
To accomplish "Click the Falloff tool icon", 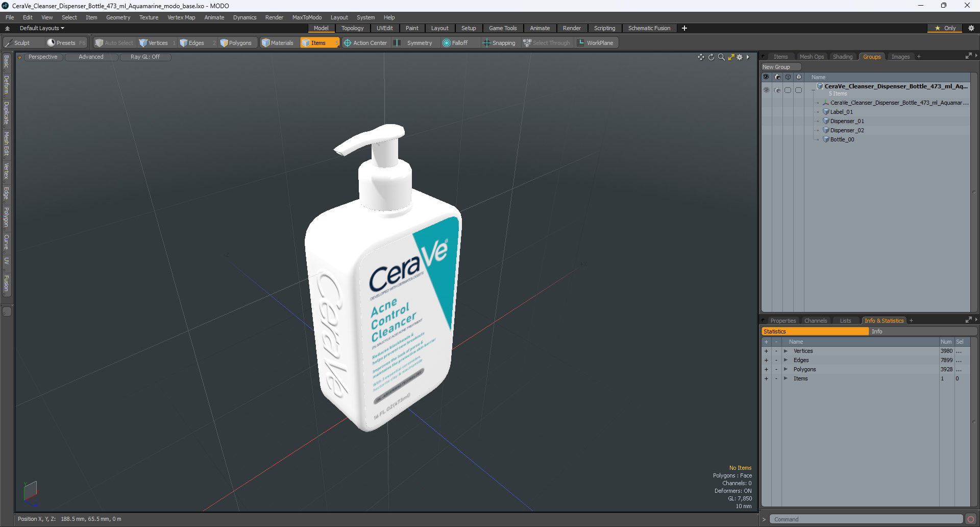I will 447,43.
